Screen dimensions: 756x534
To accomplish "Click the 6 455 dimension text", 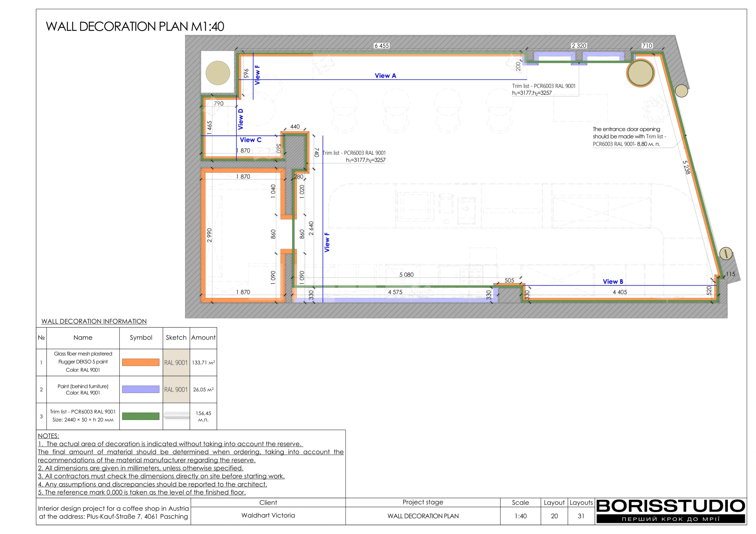I will point(382,46).
